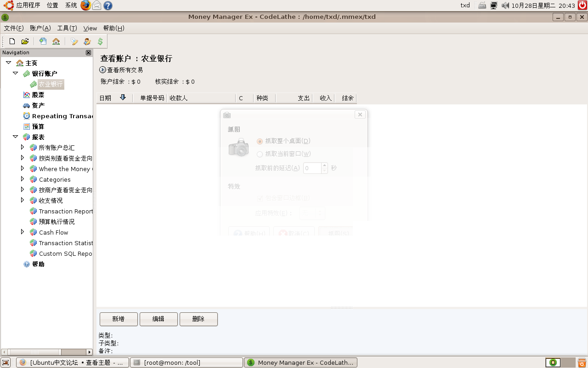Collapse the 报表 branch
Image resolution: width=588 pixels, height=368 pixels.
[x=15, y=137]
